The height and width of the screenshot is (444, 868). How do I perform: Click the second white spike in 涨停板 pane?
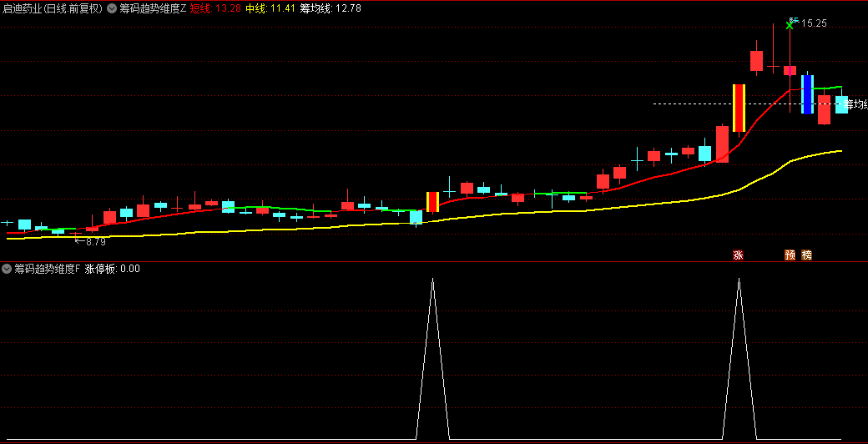tap(739, 359)
